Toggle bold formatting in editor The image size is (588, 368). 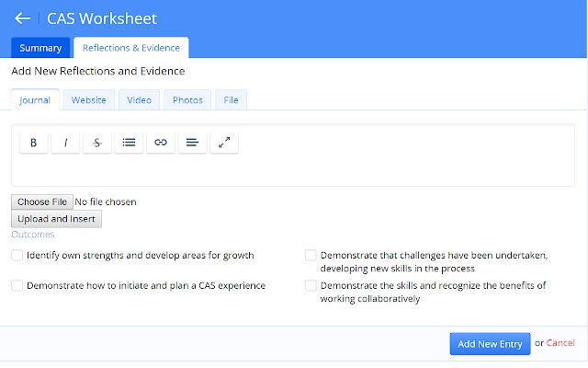(33, 143)
